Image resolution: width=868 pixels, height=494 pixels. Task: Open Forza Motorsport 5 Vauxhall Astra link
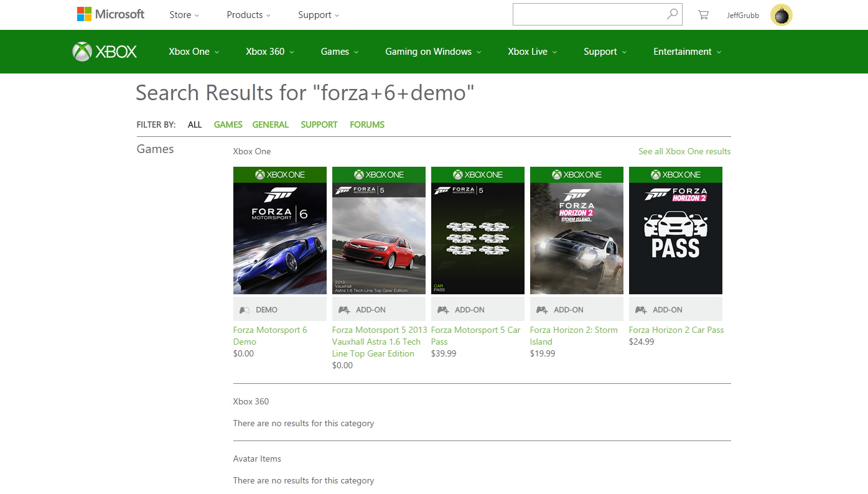[x=380, y=342]
